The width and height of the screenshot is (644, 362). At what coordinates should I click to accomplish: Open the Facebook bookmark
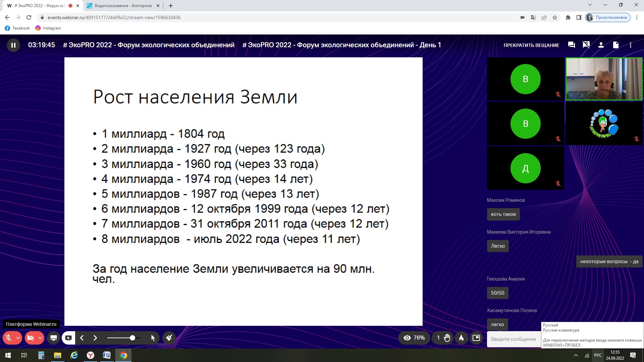click(x=17, y=28)
